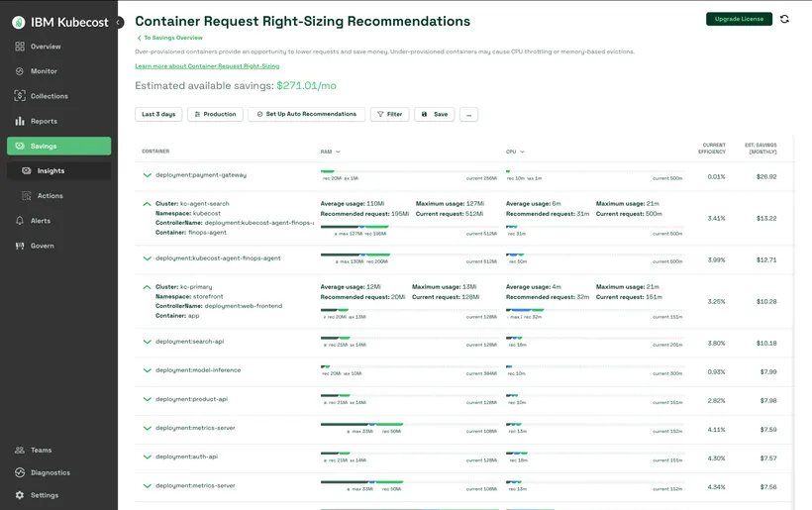Click the Collections dollar-bracket icon
The width and height of the screenshot is (812, 510).
[20, 96]
